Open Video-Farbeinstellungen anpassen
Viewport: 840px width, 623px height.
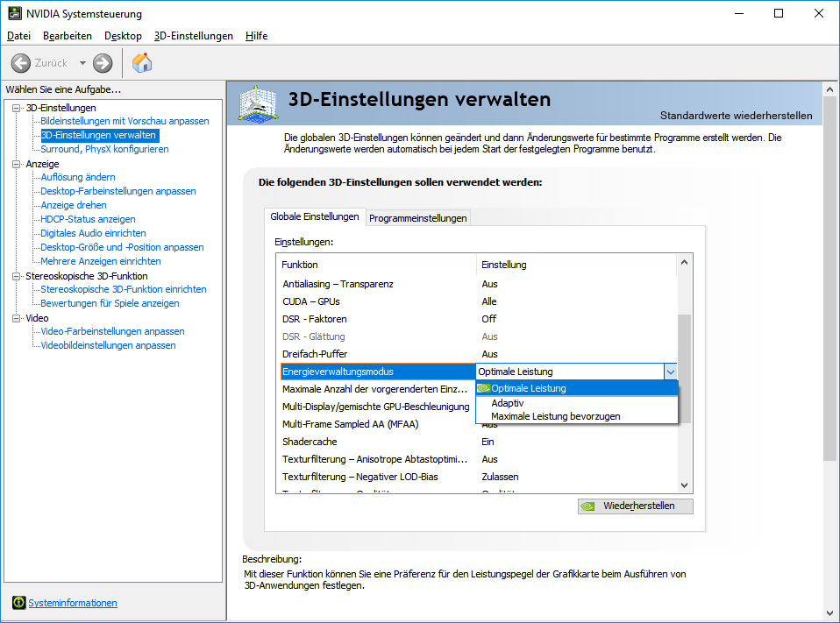112,331
